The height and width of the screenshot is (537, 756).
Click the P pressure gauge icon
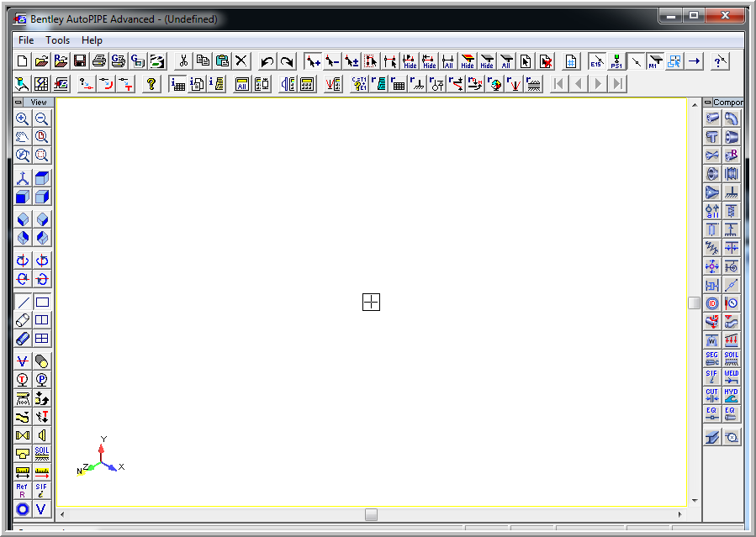point(42,380)
